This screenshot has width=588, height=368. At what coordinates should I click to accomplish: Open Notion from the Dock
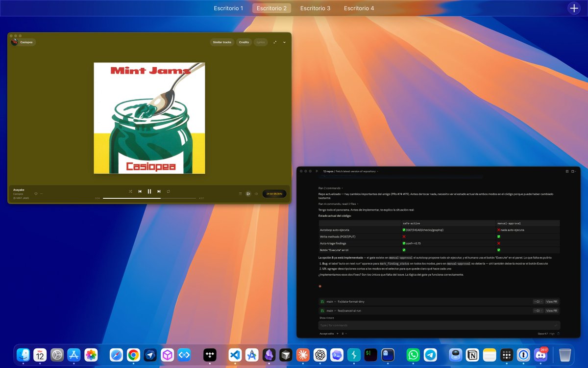473,355
